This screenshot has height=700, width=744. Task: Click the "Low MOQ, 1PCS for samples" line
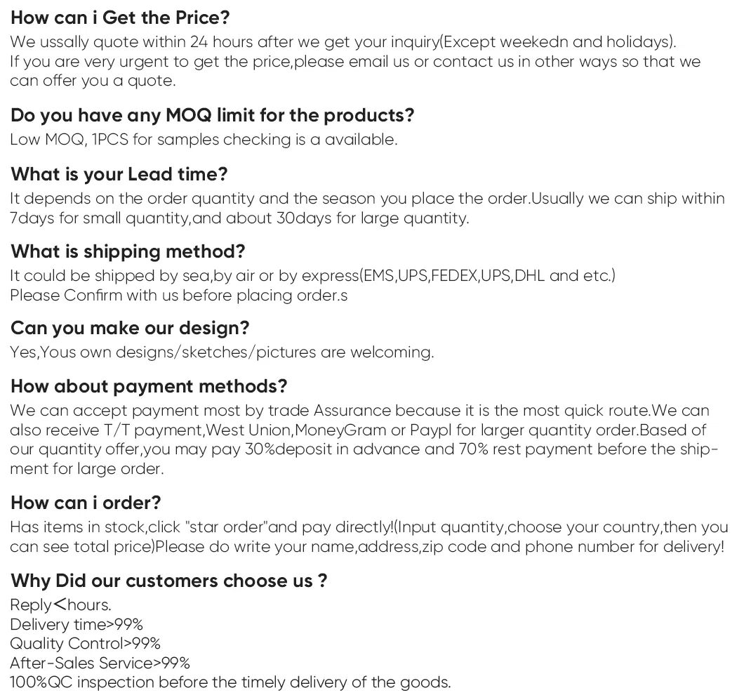pos(204,139)
